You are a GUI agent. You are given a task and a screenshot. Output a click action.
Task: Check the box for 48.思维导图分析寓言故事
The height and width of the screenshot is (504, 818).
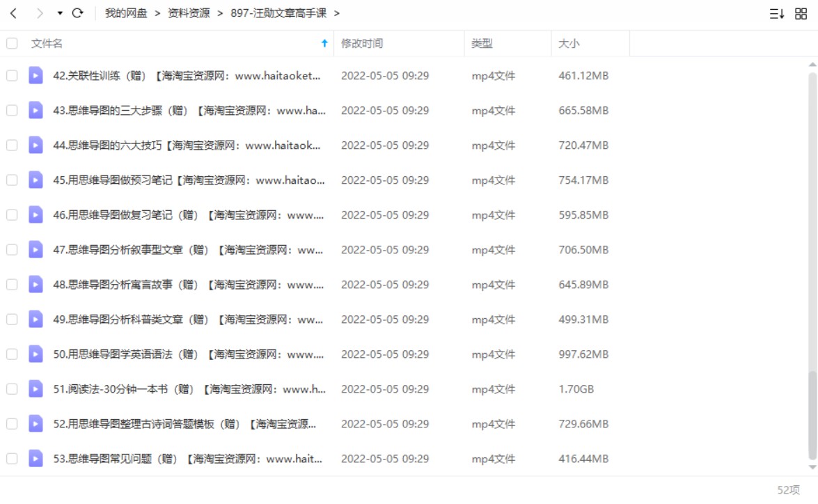[x=12, y=285]
